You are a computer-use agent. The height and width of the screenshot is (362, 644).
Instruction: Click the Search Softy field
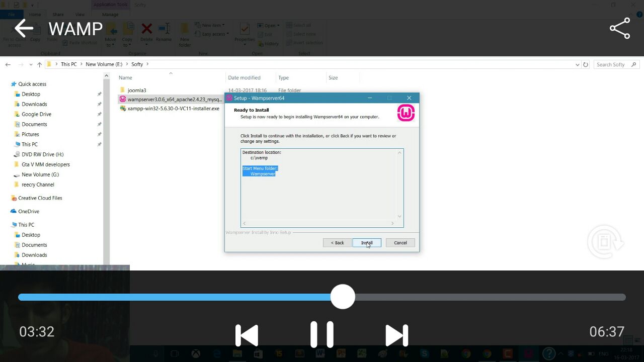(616, 64)
